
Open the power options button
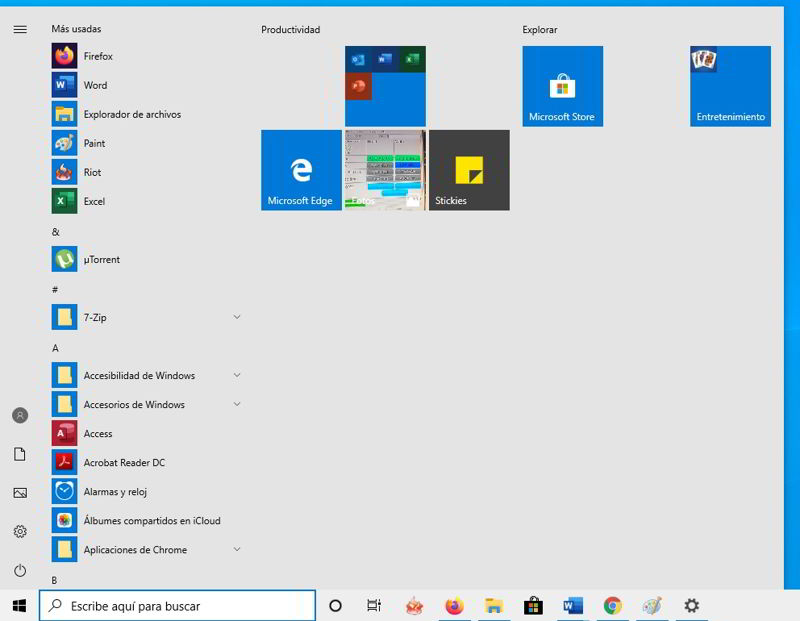(20, 571)
